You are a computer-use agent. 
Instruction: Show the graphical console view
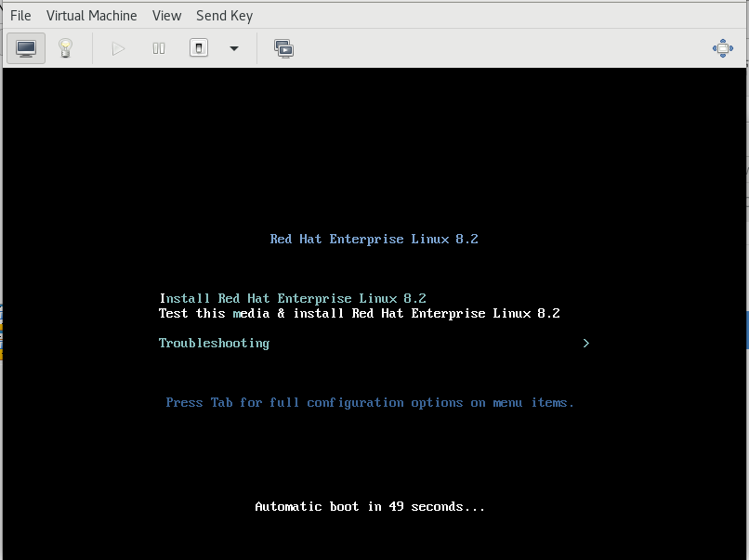(26, 48)
